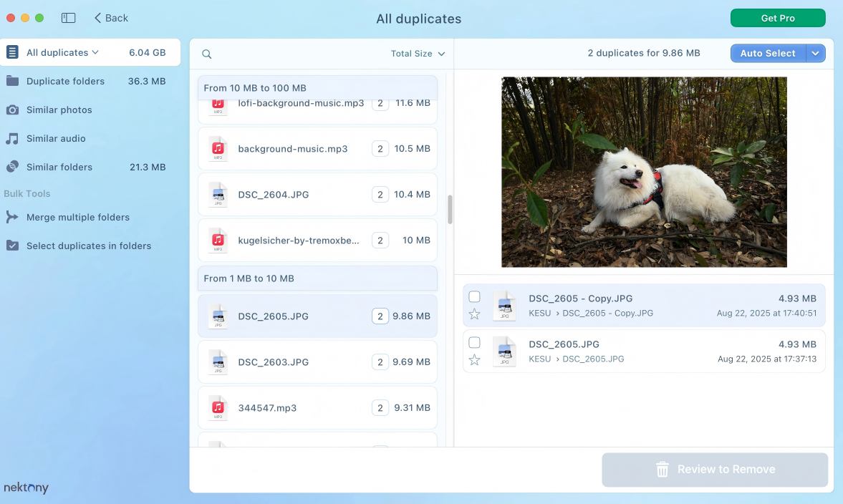Screen dimensions: 843x504
Task: Star DSC_2605 - Copy.JPG as favorite
Action: pyautogui.click(x=474, y=313)
